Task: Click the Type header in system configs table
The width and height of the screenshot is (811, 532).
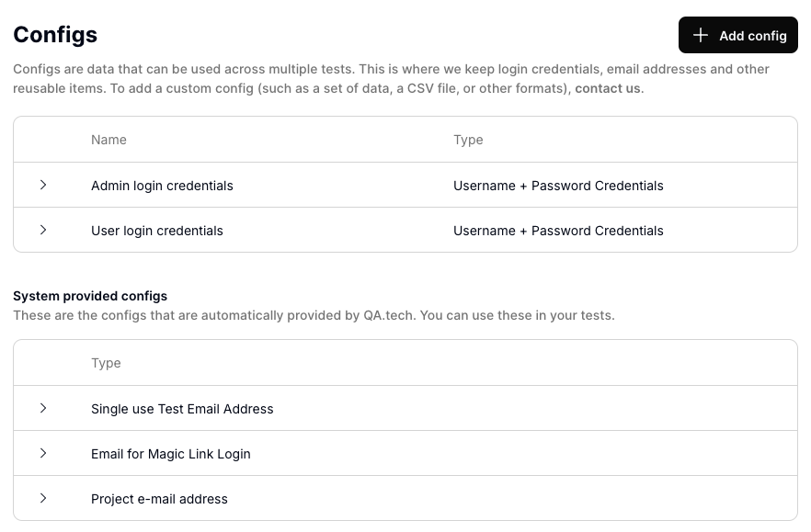Action: (106, 363)
